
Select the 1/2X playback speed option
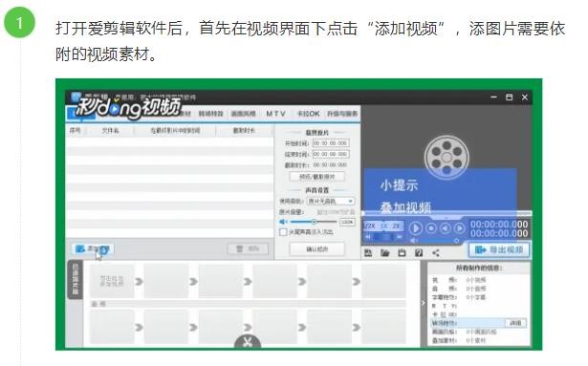[369, 226]
